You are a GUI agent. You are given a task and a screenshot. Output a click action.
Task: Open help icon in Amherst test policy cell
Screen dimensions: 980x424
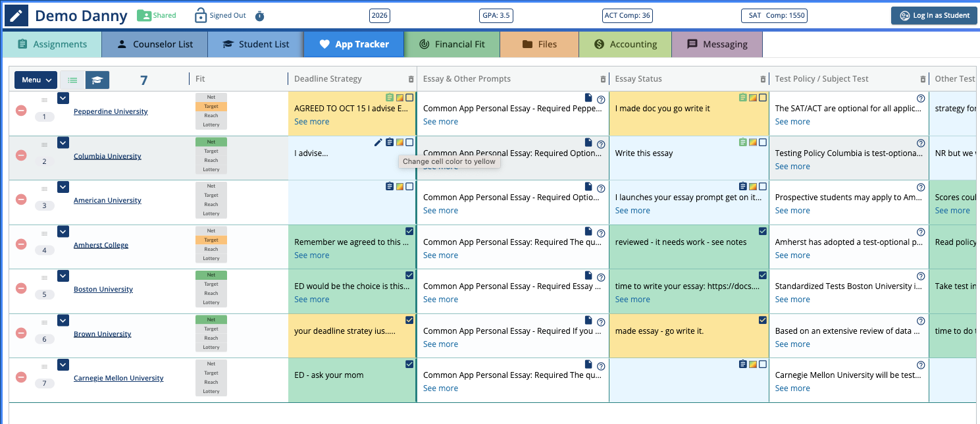(921, 232)
